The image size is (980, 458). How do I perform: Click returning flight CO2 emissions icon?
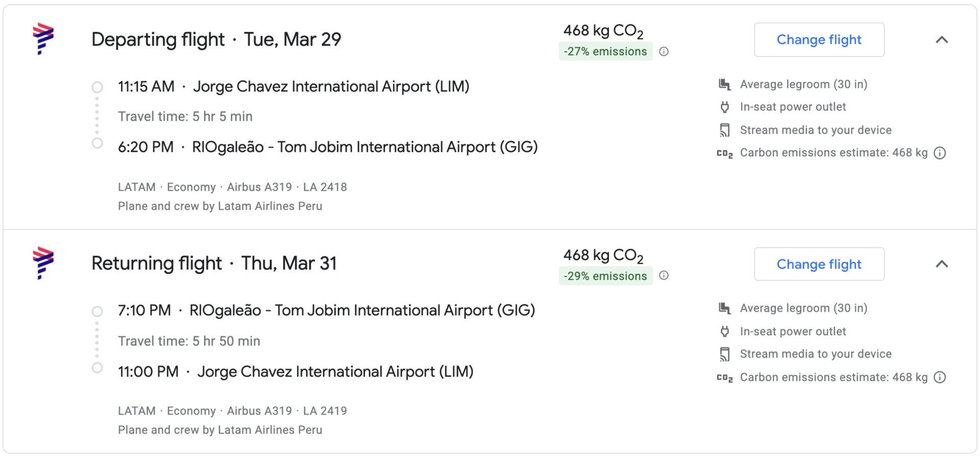click(724, 378)
